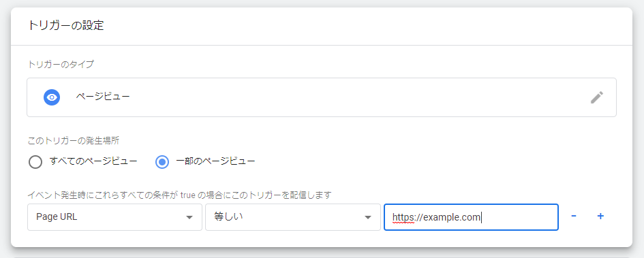644x258 pixels.
Task: Click the 一部のページビュー label text
Action: (x=215, y=161)
